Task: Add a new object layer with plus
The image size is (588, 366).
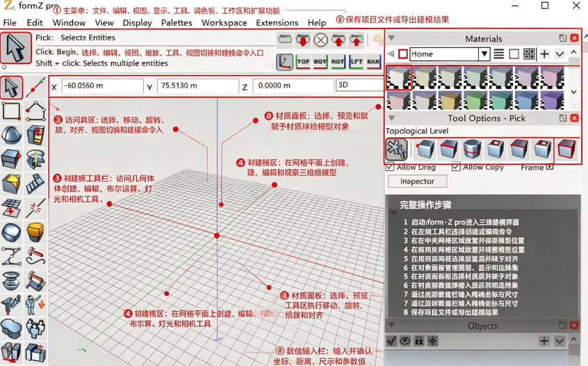Action: coord(544,341)
